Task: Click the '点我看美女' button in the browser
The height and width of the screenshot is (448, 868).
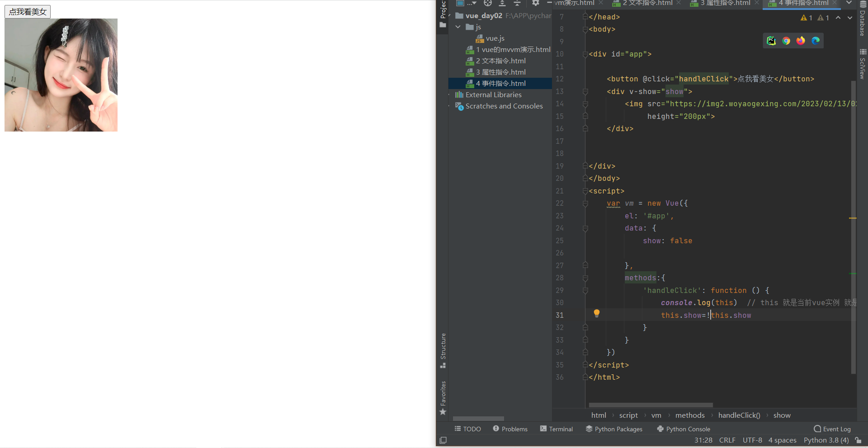Action: [x=28, y=12]
